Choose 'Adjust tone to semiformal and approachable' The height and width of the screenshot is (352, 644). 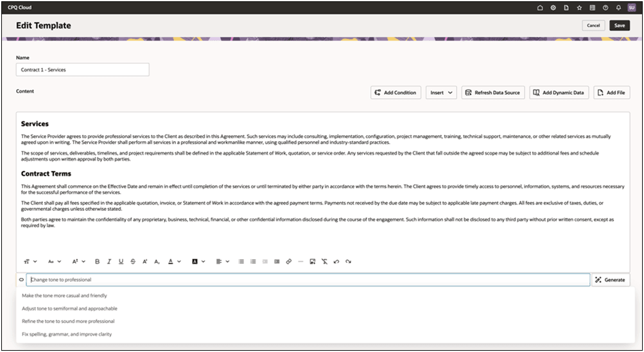click(x=69, y=308)
